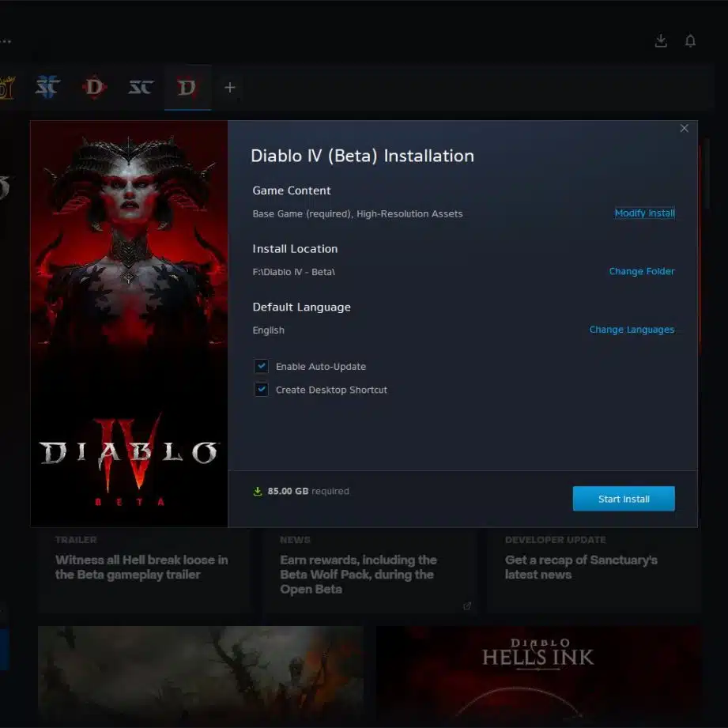Open the Beta Wolf Pack rewards news card

[x=370, y=571]
